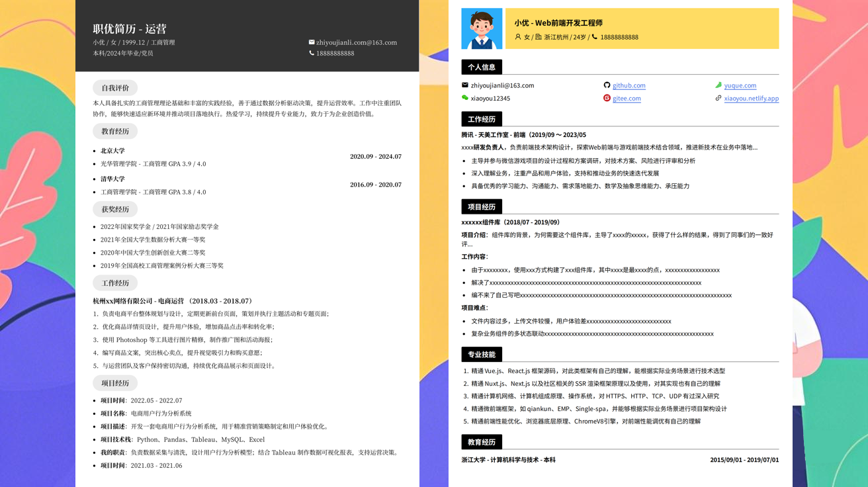
Task: Click the date 2015/09/01 - 2019/07/01
Action: [x=744, y=460]
